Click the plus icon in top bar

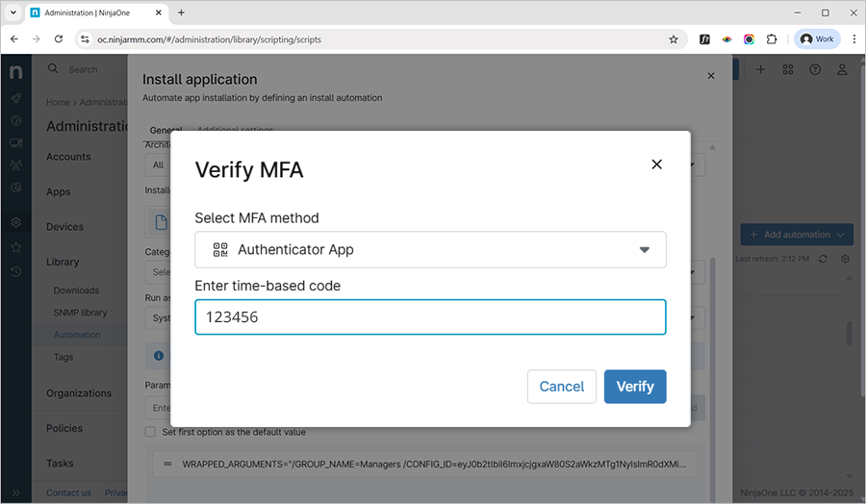coord(760,70)
